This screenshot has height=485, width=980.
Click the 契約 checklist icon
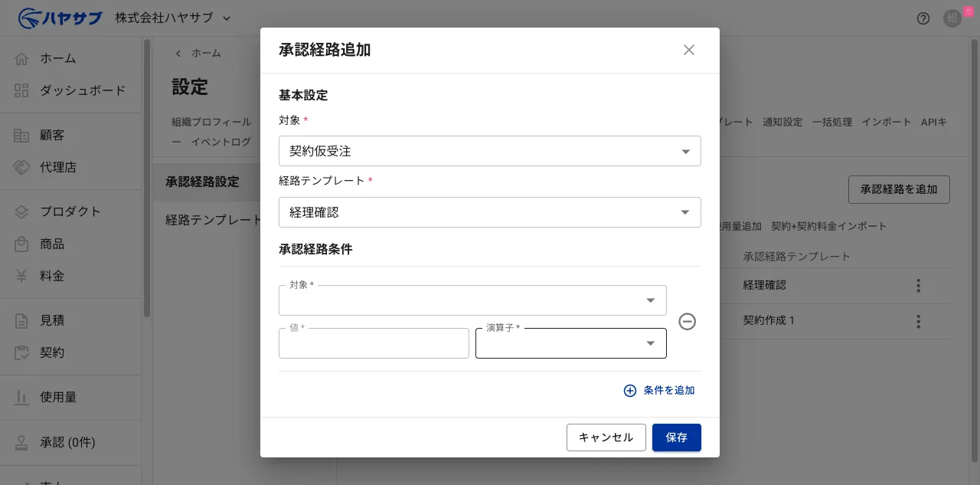pos(21,352)
